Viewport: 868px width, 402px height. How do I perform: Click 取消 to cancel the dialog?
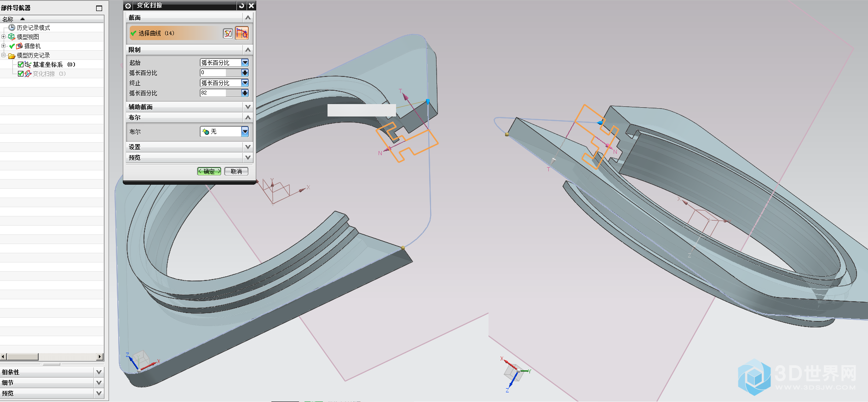tap(236, 171)
